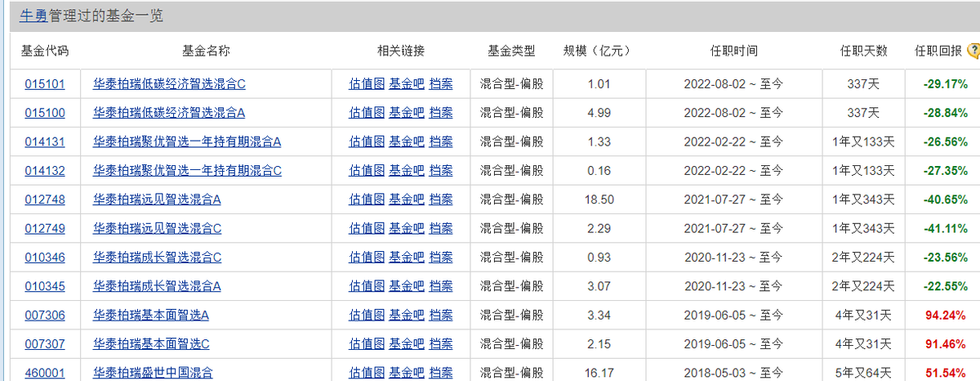Select the 51.54% return value
This screenshot has height=381, width=980.
tap(946, 373)
